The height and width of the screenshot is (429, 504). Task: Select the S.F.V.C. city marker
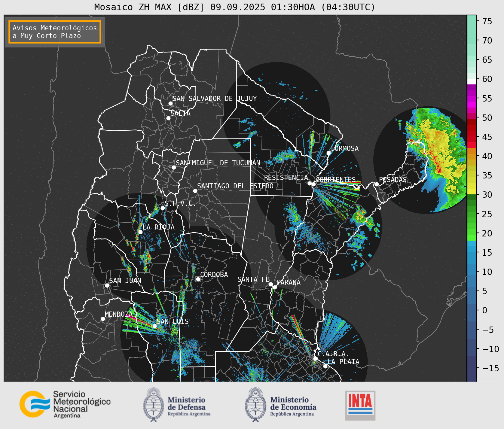pyautogui.click(x=163, y=208)
